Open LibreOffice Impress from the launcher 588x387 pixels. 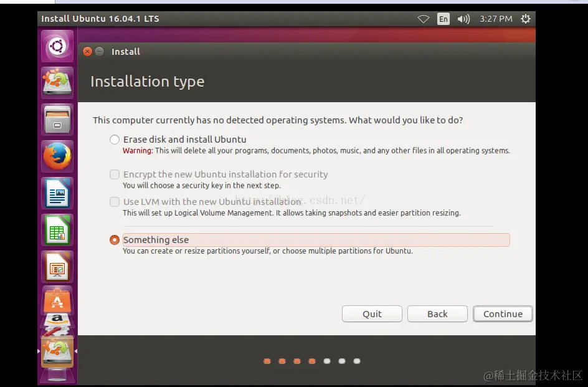point(57,267)
